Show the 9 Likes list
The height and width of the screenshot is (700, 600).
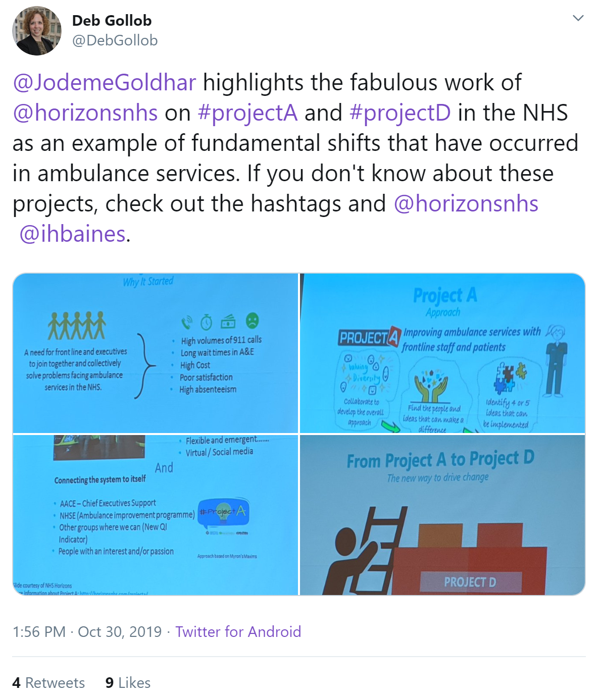pyautogui.click(x=128, y=683)
